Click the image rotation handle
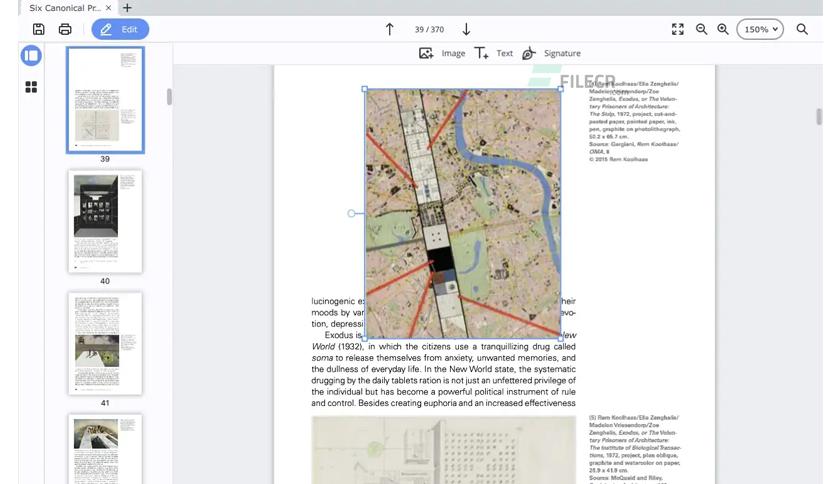 tap(351, 213)
